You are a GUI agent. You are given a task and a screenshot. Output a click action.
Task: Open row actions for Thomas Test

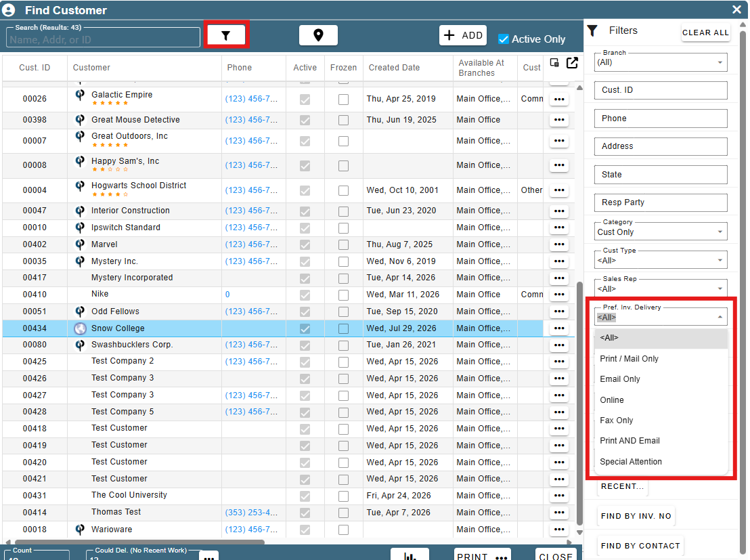pyautogui.click(x=558, y=512)
